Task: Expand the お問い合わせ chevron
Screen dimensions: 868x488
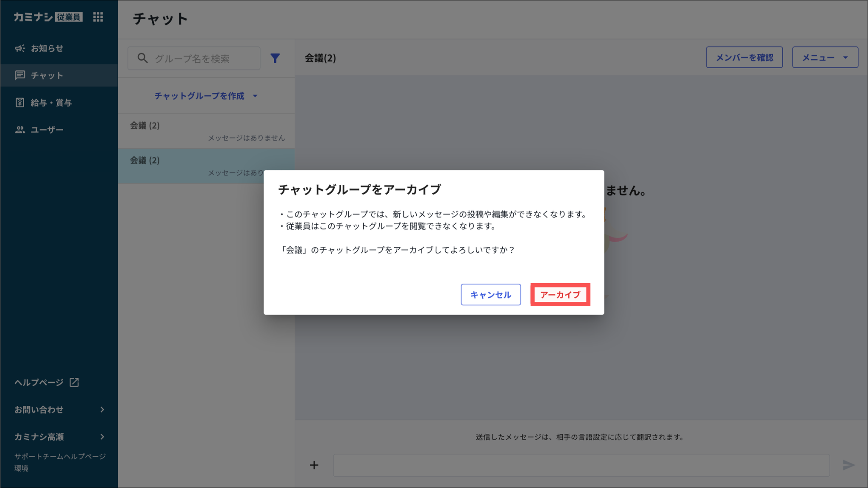Action: [102, 410]
